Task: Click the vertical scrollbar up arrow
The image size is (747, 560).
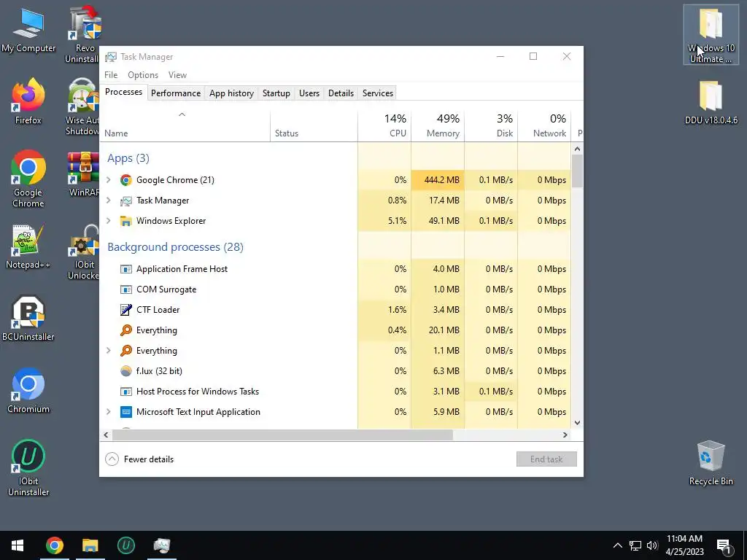Action: [578, 149]
